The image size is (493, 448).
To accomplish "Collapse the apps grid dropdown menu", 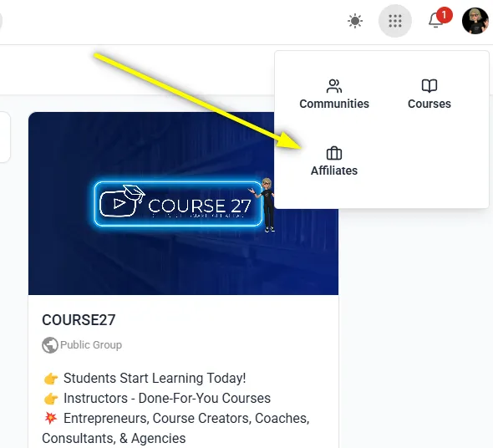I will 395,21.
